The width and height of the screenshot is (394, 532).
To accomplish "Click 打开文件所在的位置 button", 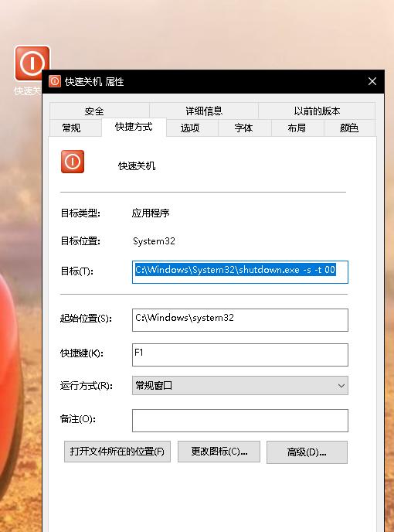I will (117, 452).
